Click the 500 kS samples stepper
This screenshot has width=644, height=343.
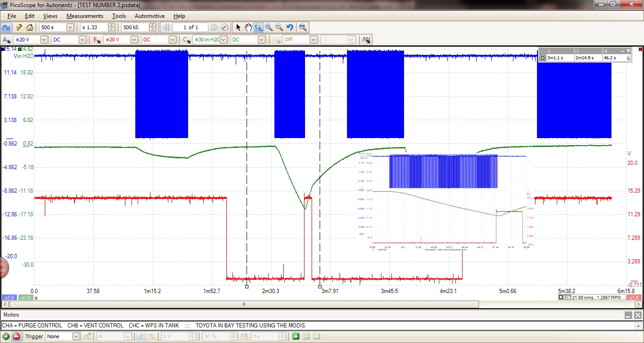coord(152,27)
